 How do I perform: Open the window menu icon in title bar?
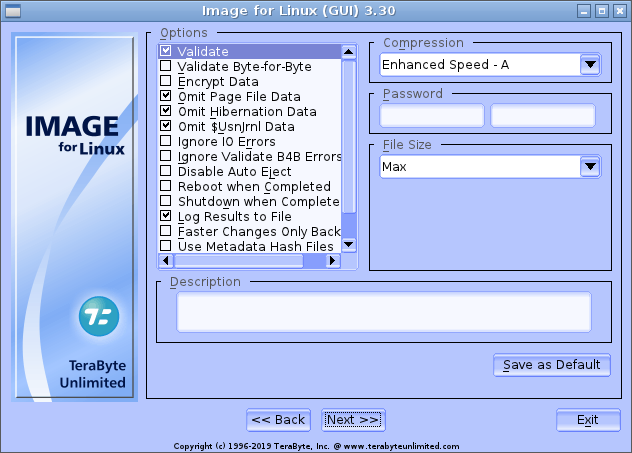[x=13, y=11]
